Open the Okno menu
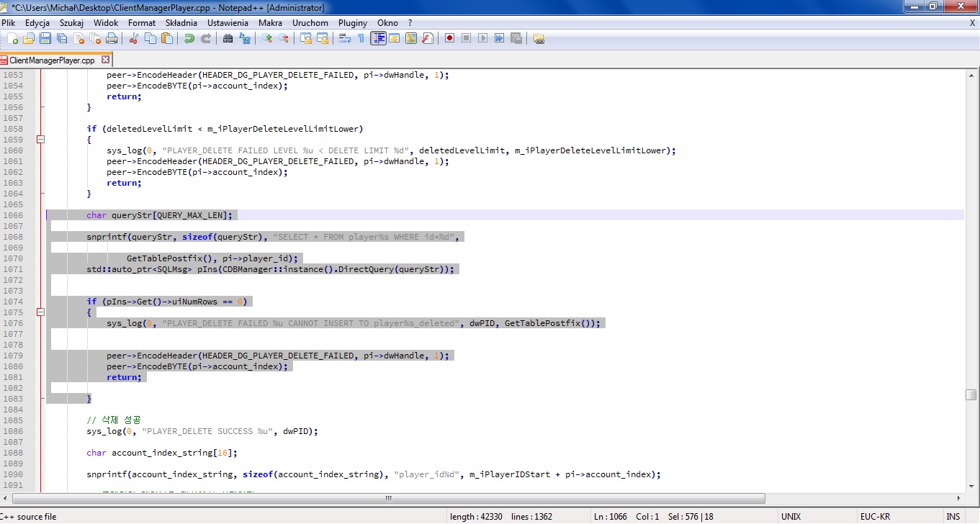Screen dimensions: 980x524 (387, 23)
